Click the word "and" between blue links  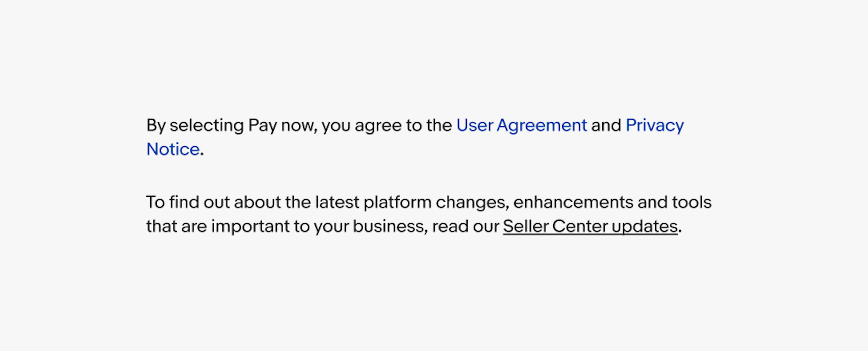point(606,125)
